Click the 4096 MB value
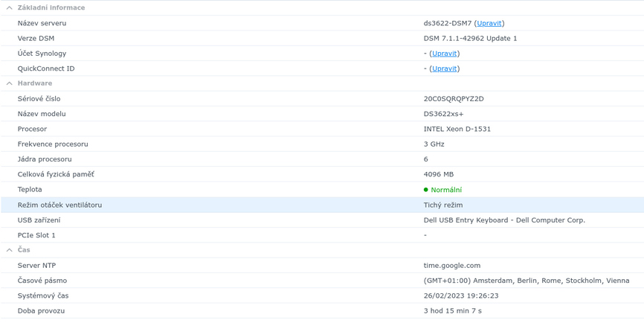 pyautogui.click(x=439, y=174)
